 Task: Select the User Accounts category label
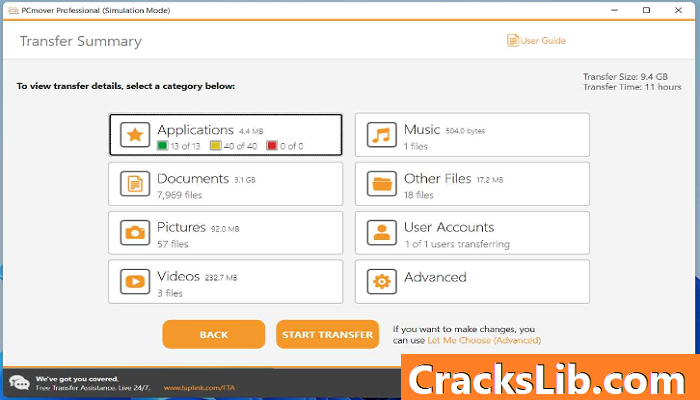coord(449,227)
